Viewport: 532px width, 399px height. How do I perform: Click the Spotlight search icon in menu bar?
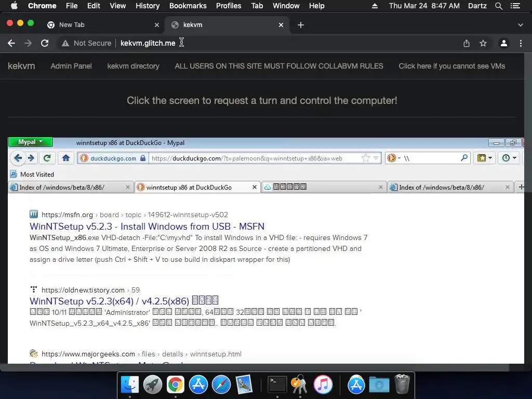coord(499,6)
